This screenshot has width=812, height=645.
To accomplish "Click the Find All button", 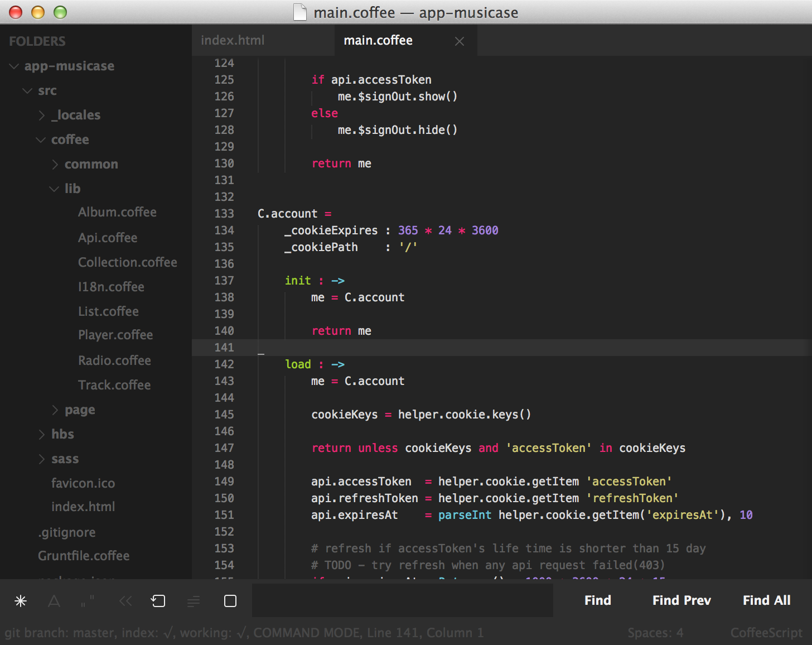I will click(x=766, y=600).
